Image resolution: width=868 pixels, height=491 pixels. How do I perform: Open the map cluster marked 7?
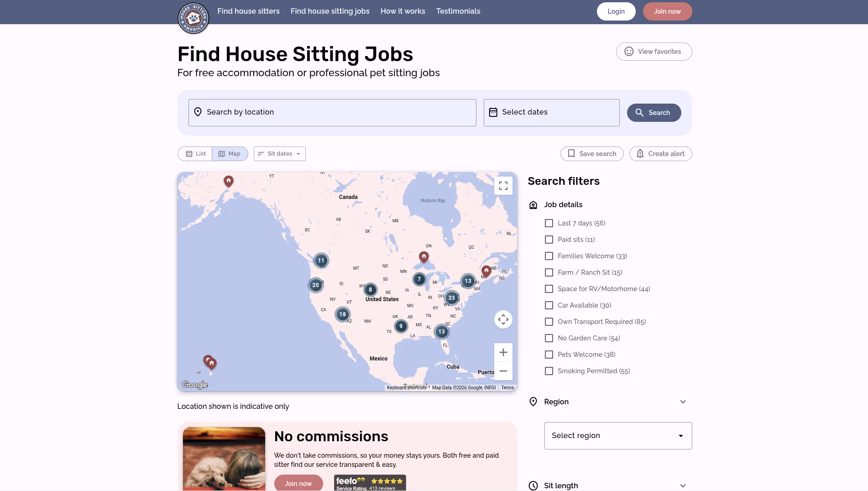tap(419, 279)
